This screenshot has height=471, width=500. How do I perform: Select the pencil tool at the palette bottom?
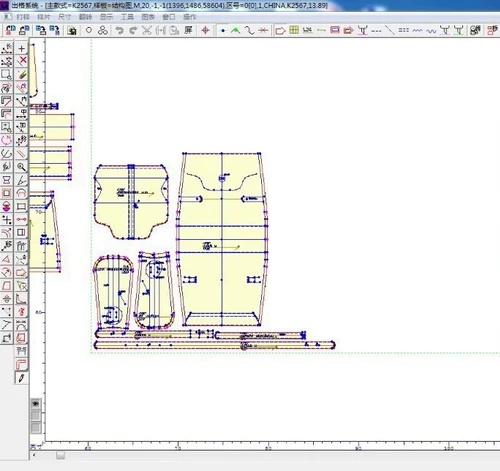tap(21, 378)
